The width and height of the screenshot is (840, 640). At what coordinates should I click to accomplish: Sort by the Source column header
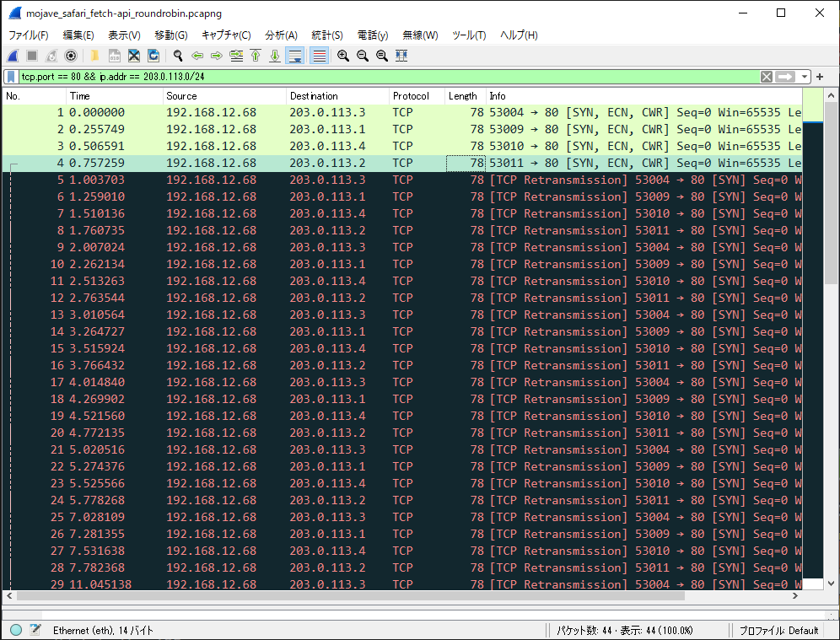point(224,96)
